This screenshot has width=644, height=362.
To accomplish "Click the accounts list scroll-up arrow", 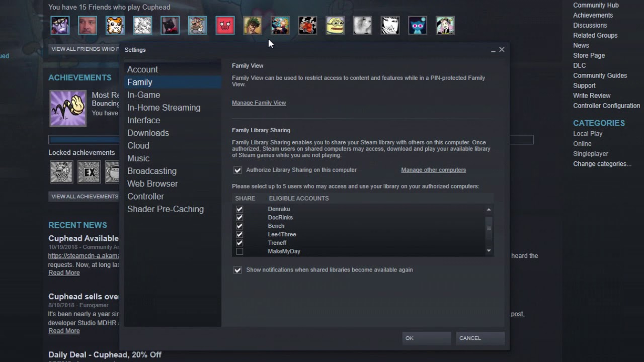I will [489, 209].
